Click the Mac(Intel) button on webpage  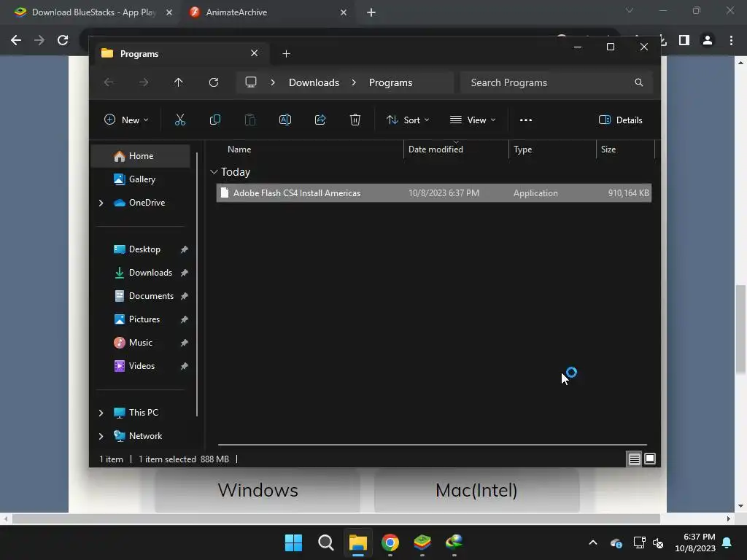pos(476,490)
